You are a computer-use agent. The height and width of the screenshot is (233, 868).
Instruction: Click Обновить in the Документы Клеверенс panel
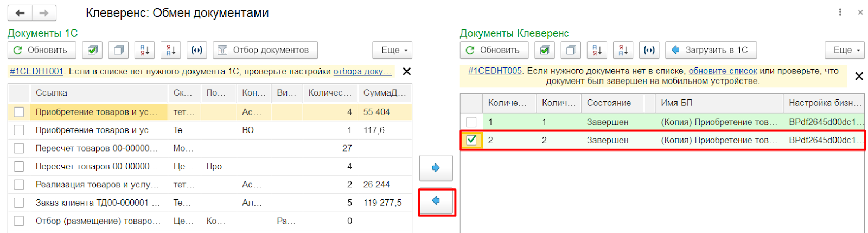tap(494, 50)
